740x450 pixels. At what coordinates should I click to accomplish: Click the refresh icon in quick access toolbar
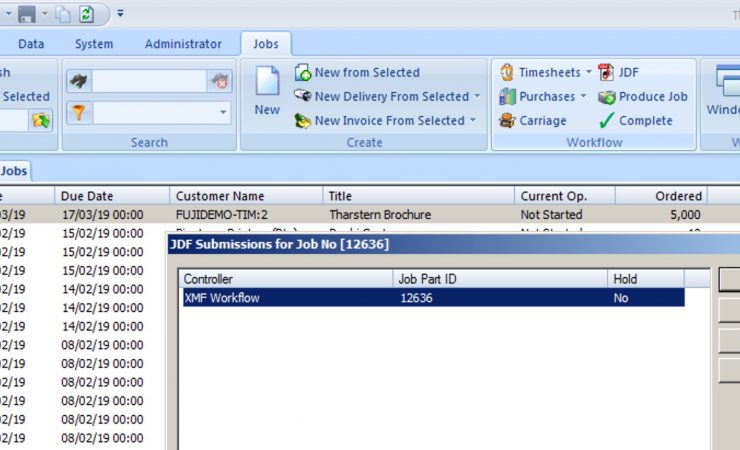[x=86, y=13]
